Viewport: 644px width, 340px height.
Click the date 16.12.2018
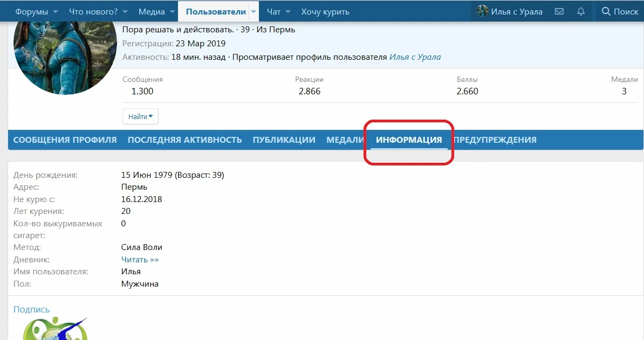142,199
